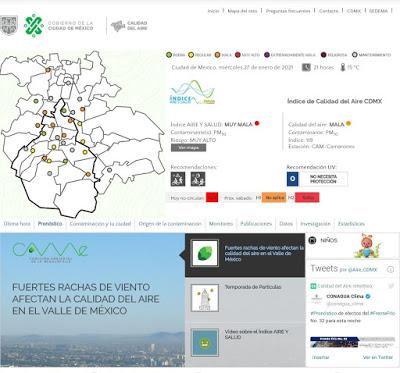Select the yellow Regular legend circle

(191, 55)
